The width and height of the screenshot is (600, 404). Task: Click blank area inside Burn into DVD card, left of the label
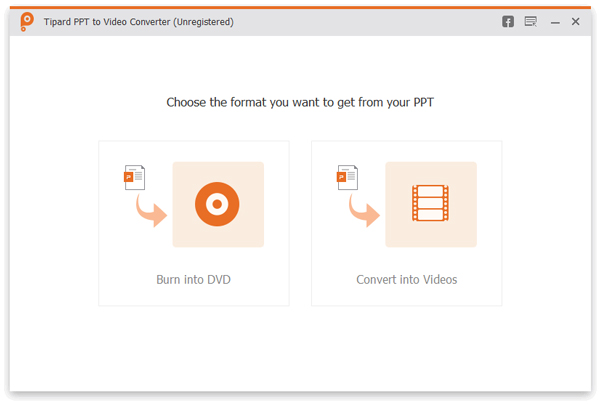[125, 280]
